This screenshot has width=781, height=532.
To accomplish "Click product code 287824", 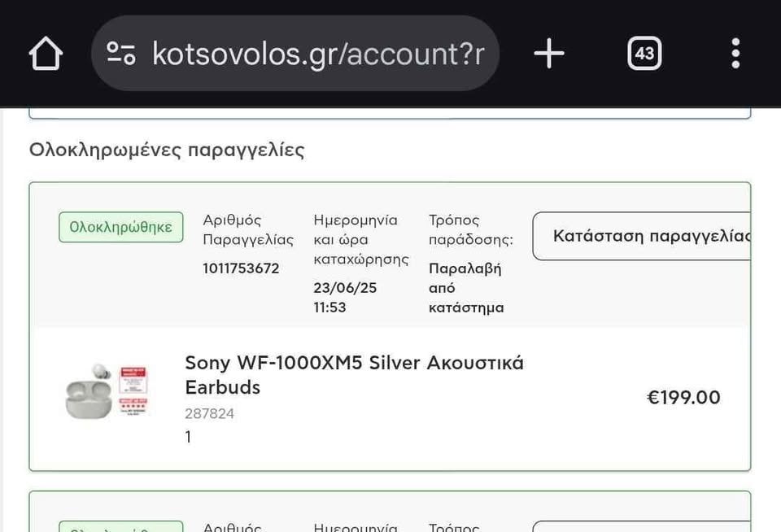I will click(x=209, y=413).
